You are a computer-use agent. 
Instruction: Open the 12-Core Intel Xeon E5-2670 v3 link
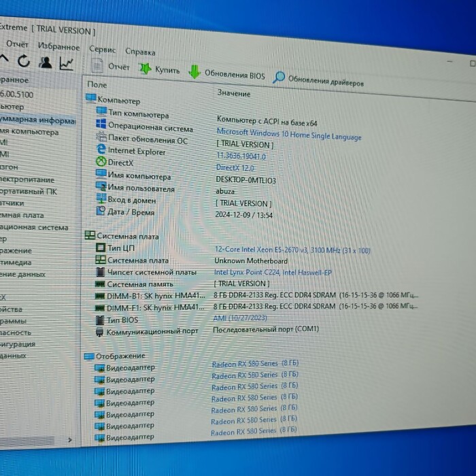tap(292, 250)
